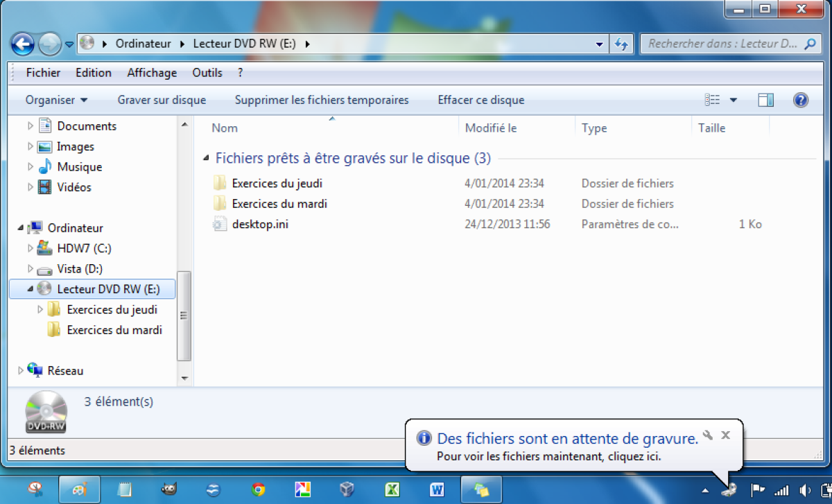Click the DVD-RW disc icon in details pane

pos(45,412)
